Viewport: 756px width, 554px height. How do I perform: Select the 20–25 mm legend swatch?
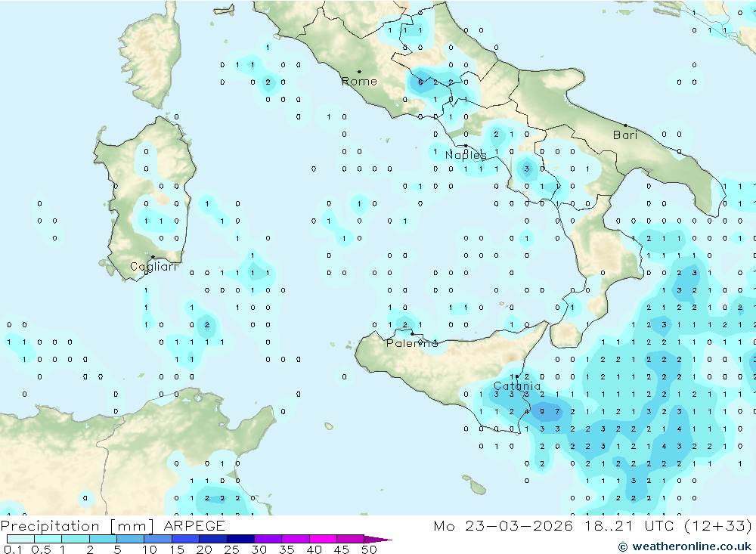click(213, 539)
